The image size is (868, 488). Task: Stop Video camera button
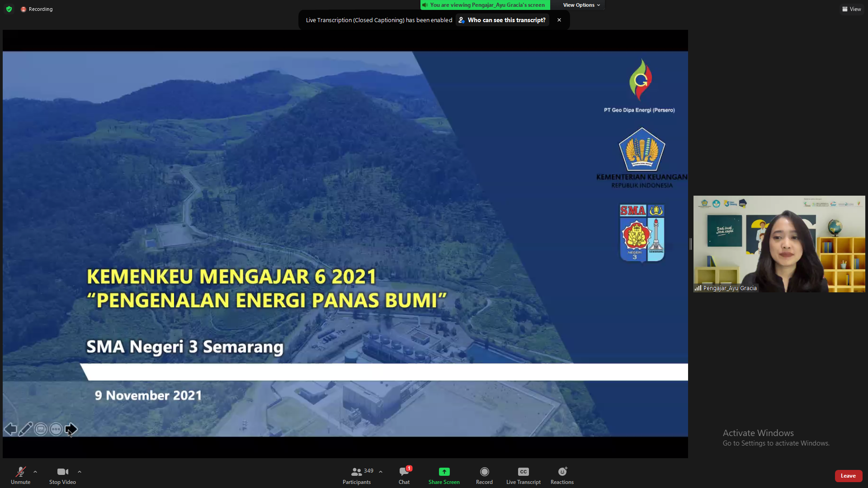tap(62, 475)
